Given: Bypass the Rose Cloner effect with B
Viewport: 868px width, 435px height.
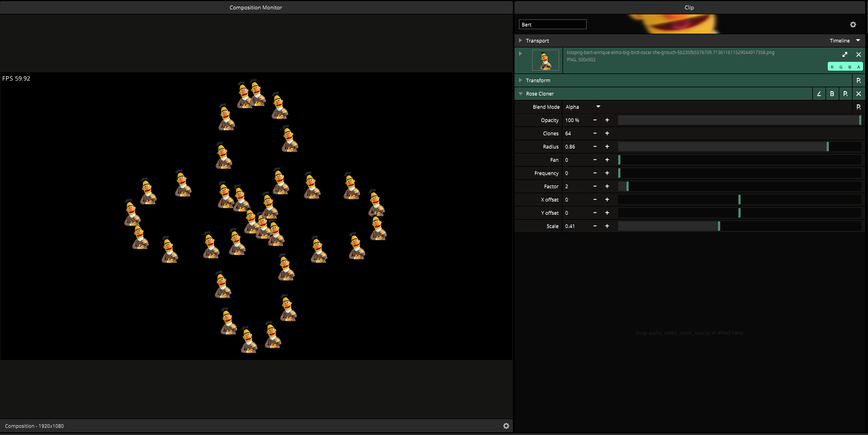Looking at the screenshot, I should pyautogui.click(x=832, y=94).
